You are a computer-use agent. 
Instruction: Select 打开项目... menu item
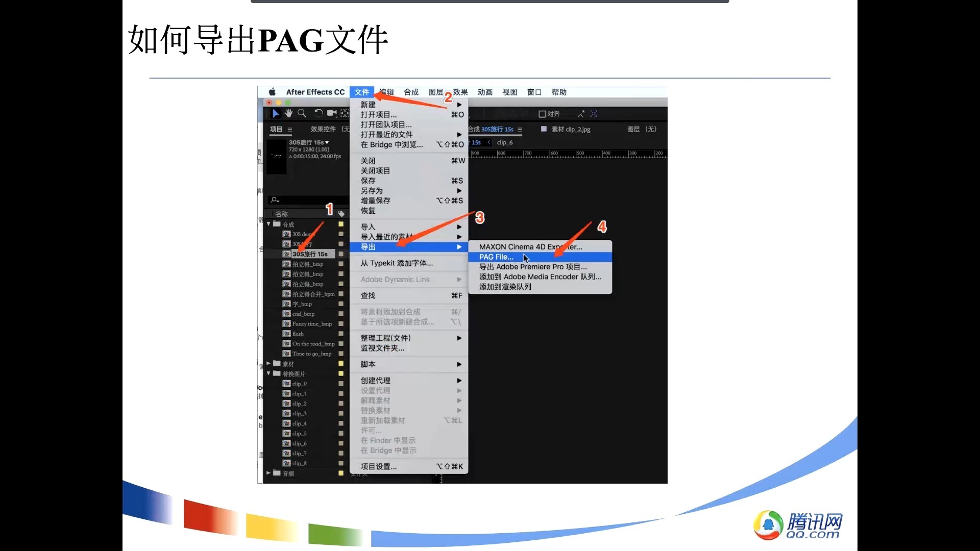tap(409, 115)
